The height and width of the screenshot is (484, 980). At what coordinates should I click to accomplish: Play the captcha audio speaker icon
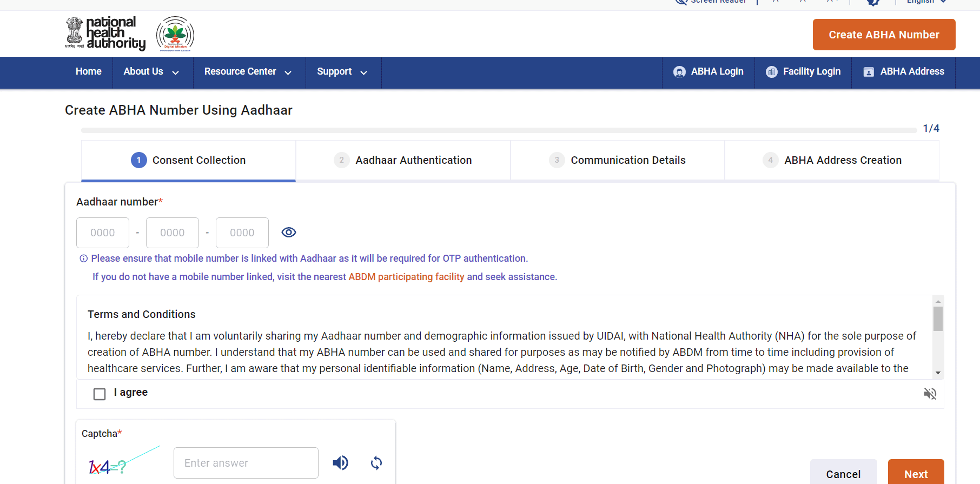click(340, 463)
